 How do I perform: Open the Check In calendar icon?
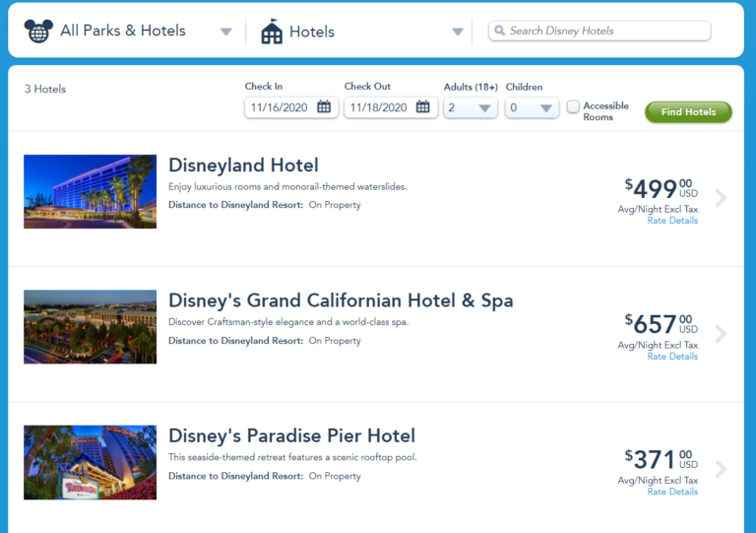[x=324, y=107]
